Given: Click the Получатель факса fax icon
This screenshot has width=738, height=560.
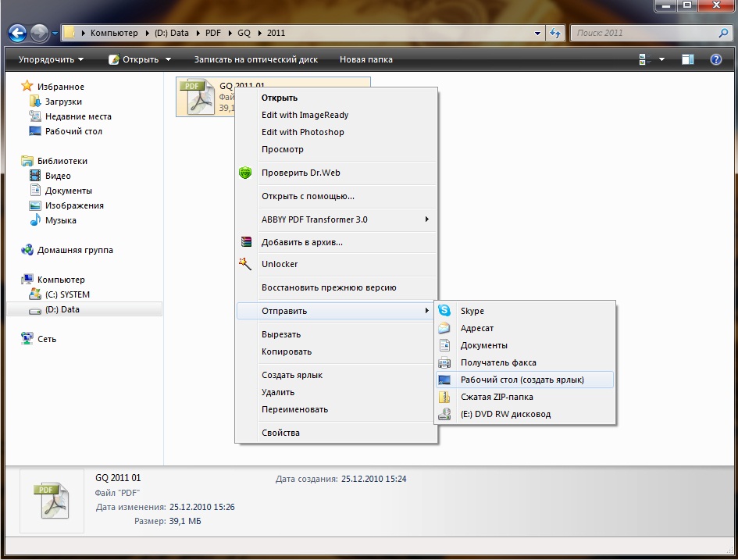Looking at the screenshot, I should (x=444, y=362).
